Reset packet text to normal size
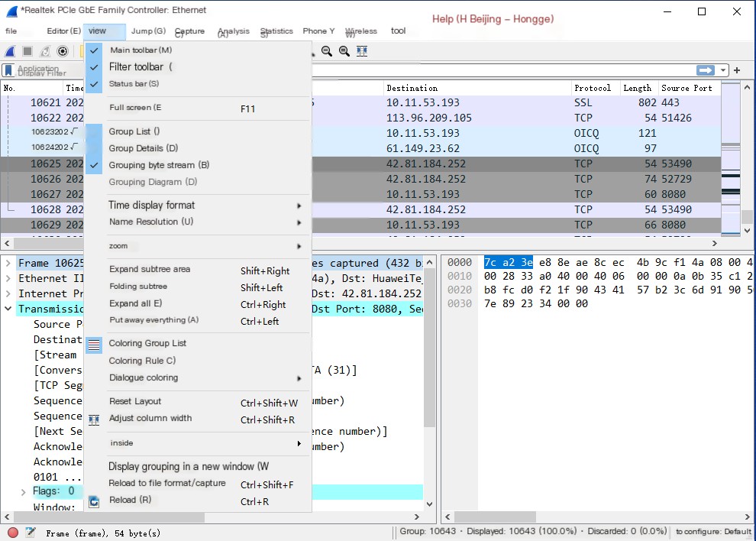Screen dimensions: 756x541 [x=344, y=51]
